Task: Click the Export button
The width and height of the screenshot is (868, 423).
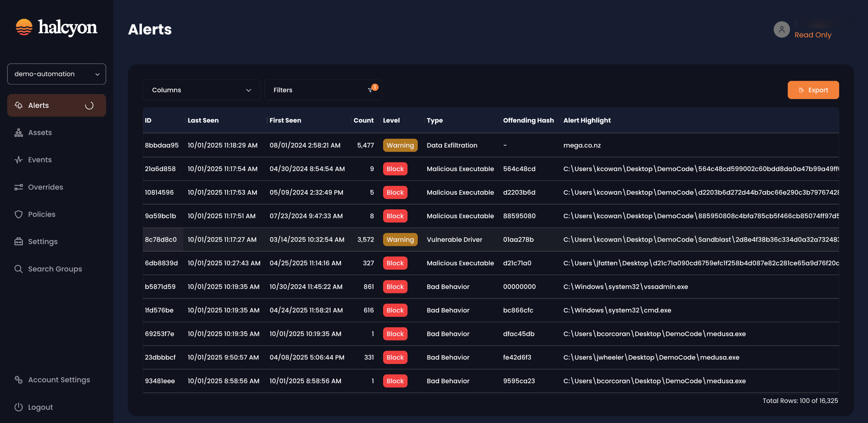Action: [813, 90]
